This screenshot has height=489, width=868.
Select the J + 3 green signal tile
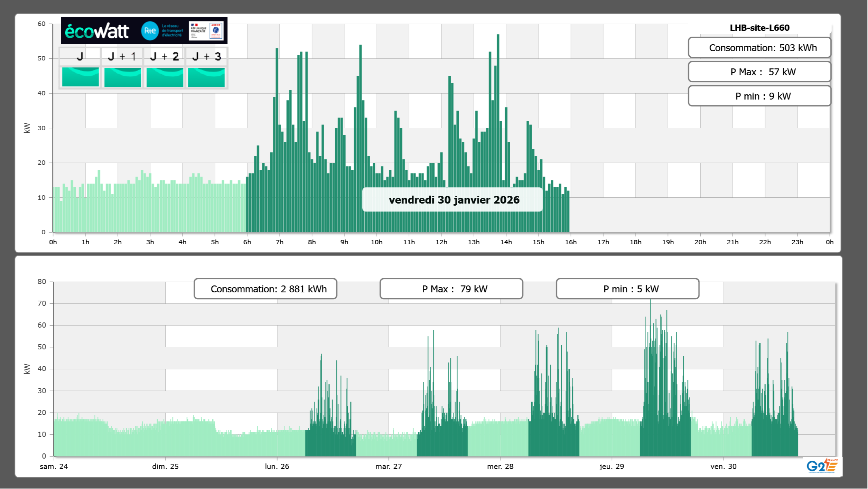[206, 77]
